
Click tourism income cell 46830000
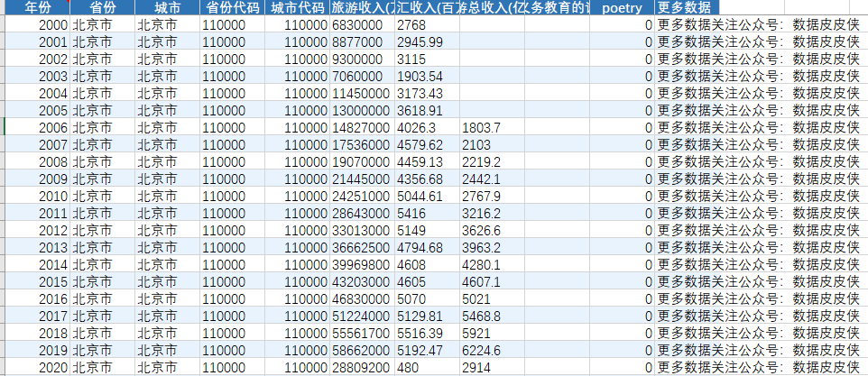coord(362,299)
